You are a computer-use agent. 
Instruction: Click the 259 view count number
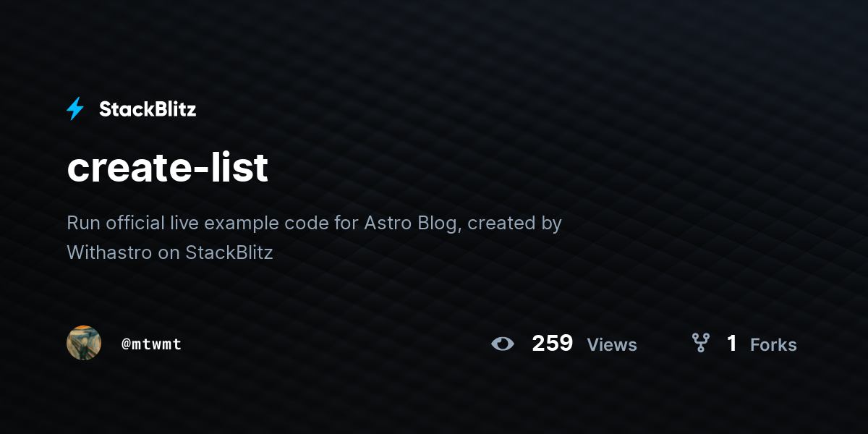[553, 343]
